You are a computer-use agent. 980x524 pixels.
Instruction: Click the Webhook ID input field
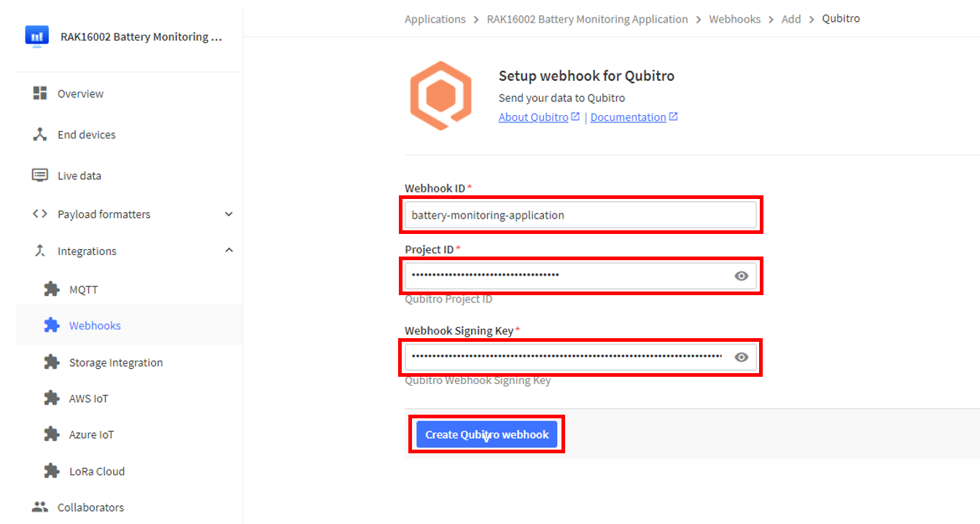pyautogui.click(x=580, y=215)
